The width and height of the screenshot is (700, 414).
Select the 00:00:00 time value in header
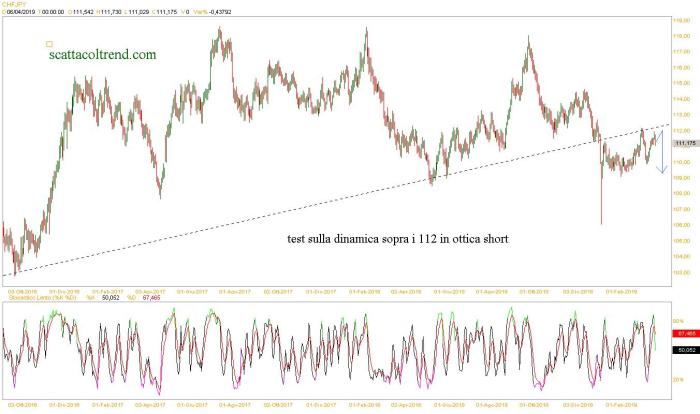coord(53,12)
